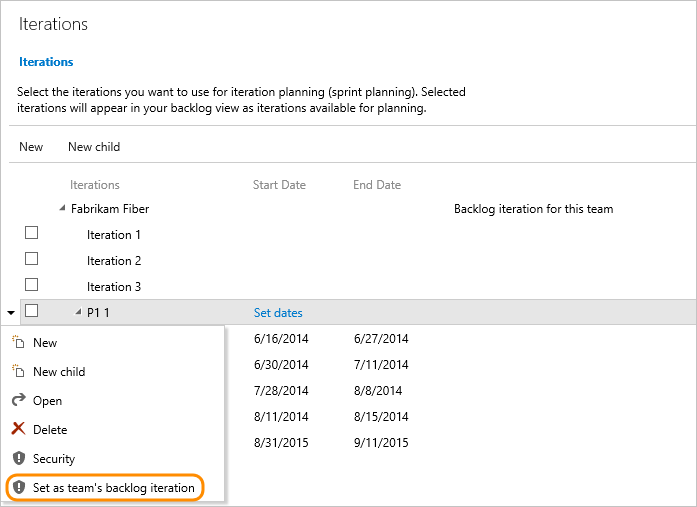Viewport: 697px width, 507px height.
Task: Click the Iterations column header
Action: (95, 185)
